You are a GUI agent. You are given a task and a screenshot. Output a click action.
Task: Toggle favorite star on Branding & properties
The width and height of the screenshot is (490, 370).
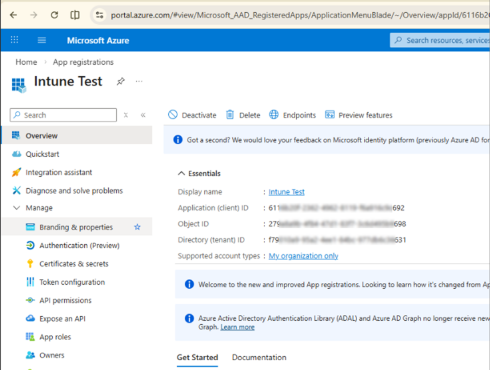pos(137,227)
